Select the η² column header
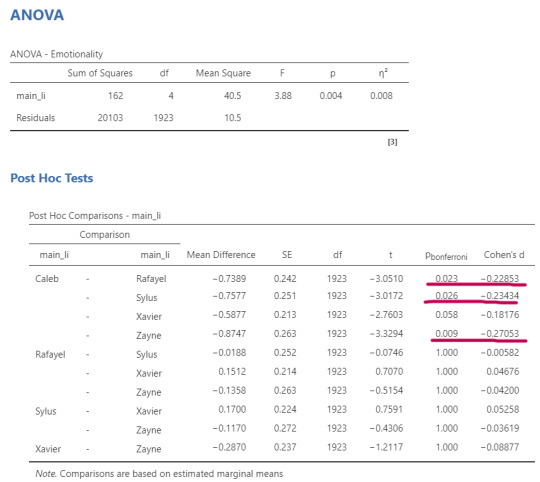540x482 pixels. [383, 73]
